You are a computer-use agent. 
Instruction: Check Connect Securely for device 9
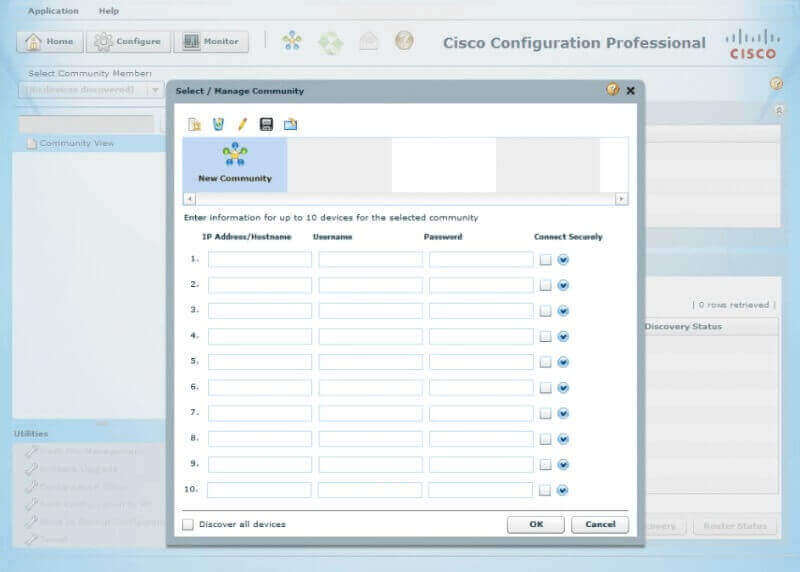point(545,464)
